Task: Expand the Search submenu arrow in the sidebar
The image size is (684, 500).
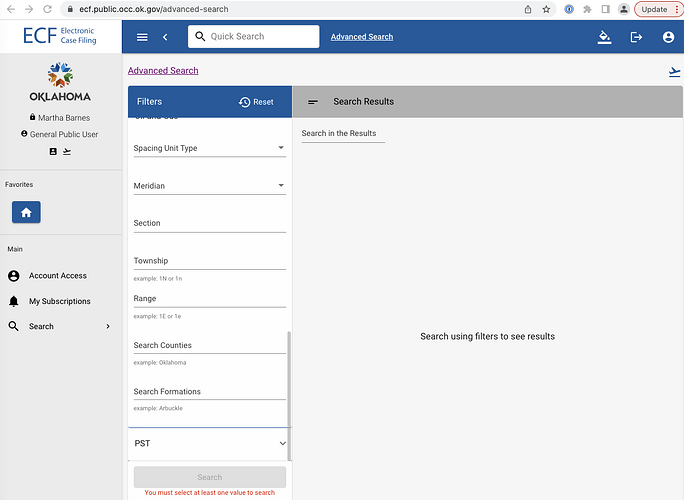Action: [x=108, y=326]
